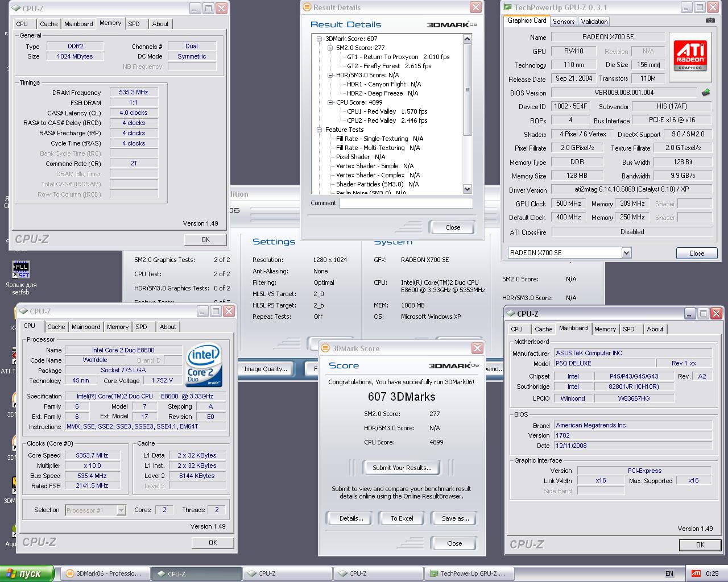Click the Comment input field
The height and width of the screenshot is (582, 728).
(x=406, y=203)
